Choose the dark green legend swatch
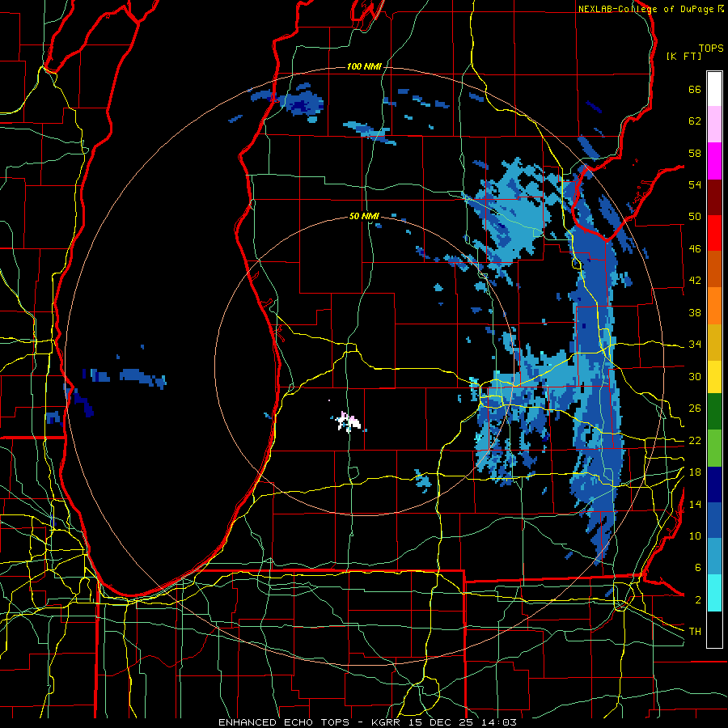This screenshot has height=728, width=728. pyautogui.click(x=714, y=412)
